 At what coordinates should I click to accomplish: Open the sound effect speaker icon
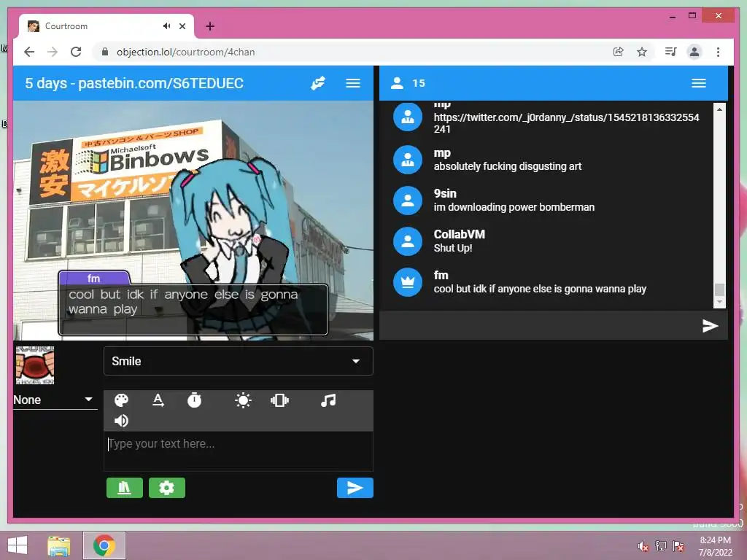122,421
